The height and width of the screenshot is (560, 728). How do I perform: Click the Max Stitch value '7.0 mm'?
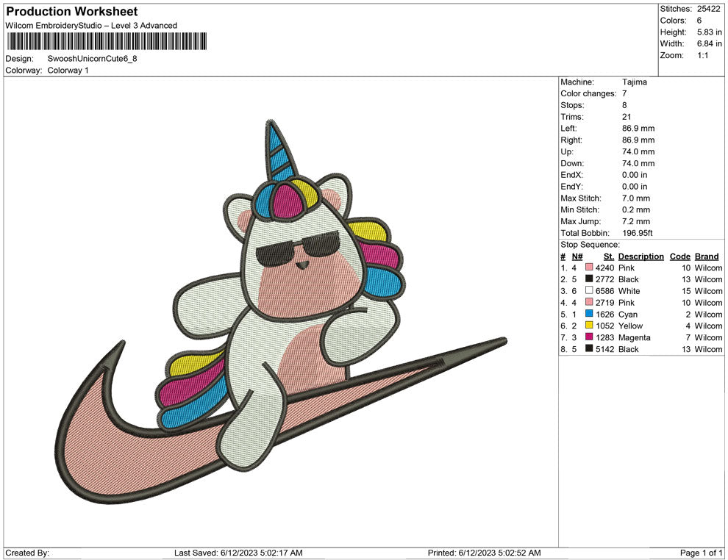[x=636, y=198]
